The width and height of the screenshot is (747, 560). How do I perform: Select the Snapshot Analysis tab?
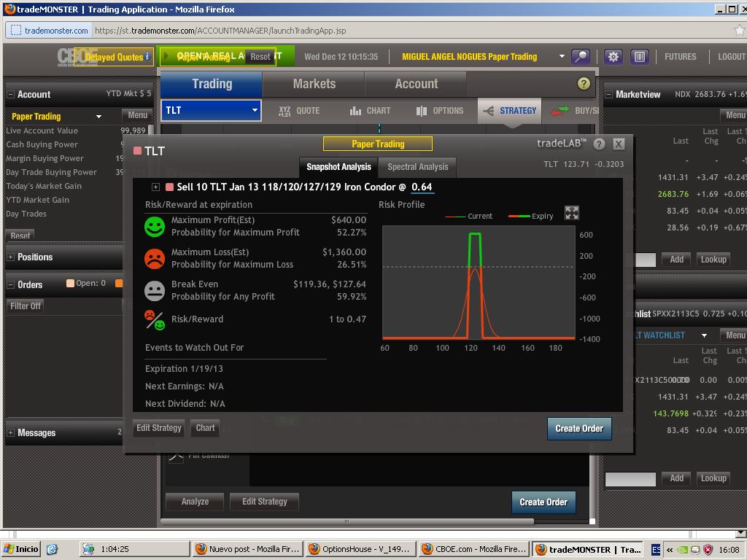338,167
